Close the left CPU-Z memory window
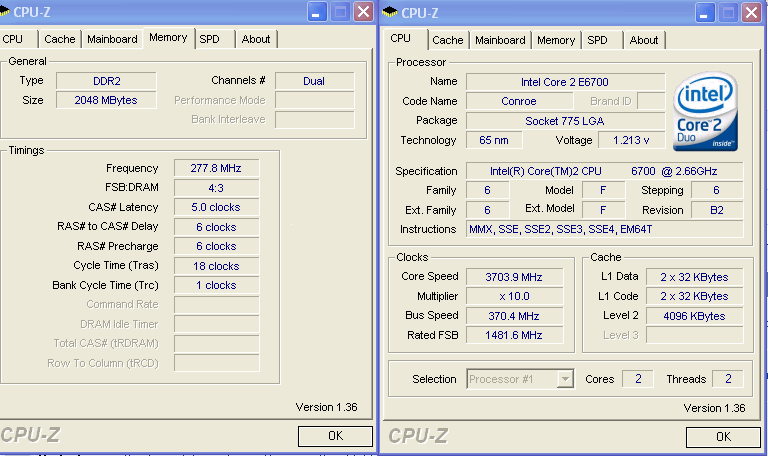 pos(363,12)
